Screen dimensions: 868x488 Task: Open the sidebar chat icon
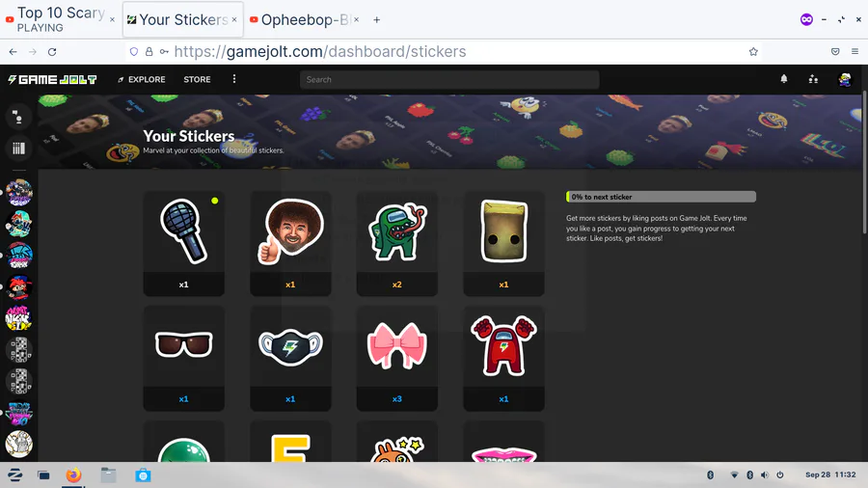click(18, 117)
